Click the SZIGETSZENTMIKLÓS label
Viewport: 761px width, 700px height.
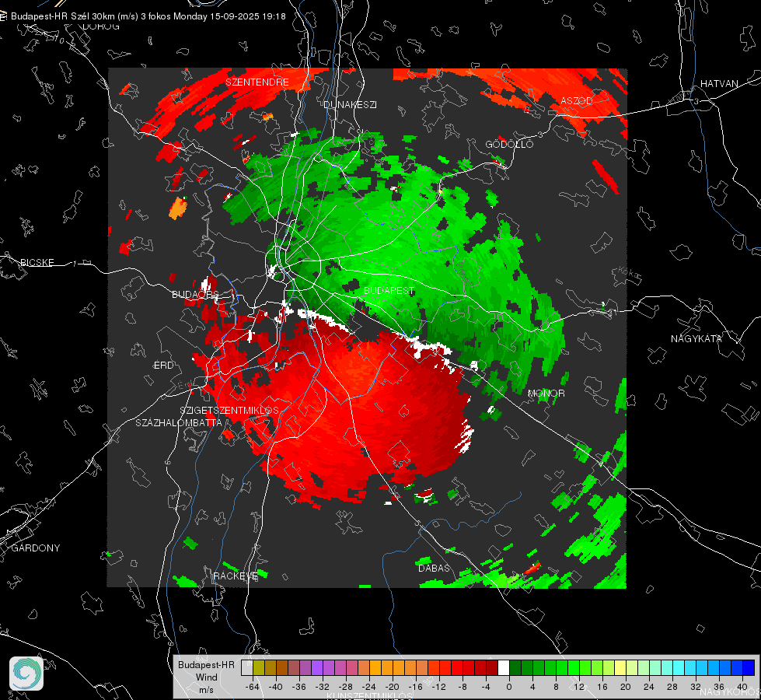229,411
